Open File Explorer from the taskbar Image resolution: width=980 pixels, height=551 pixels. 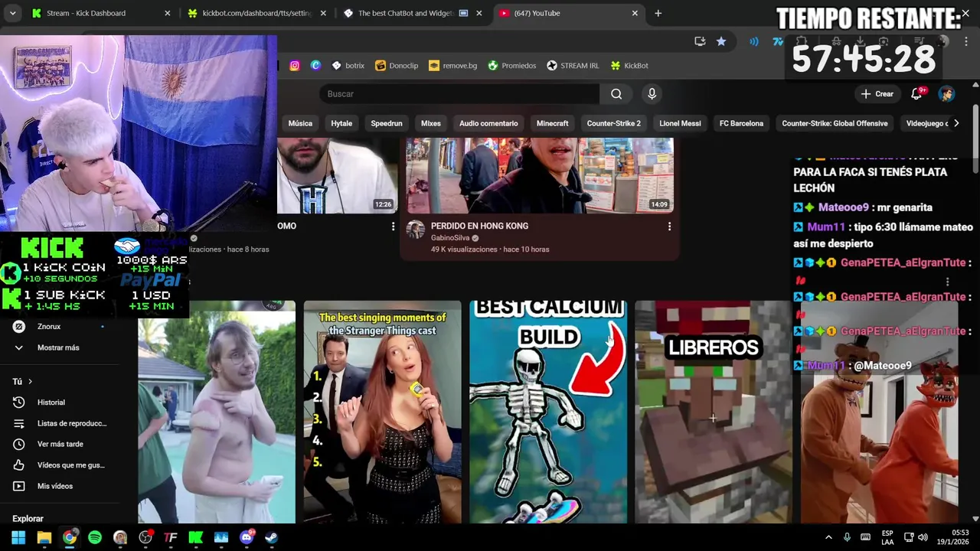(44, 537)
